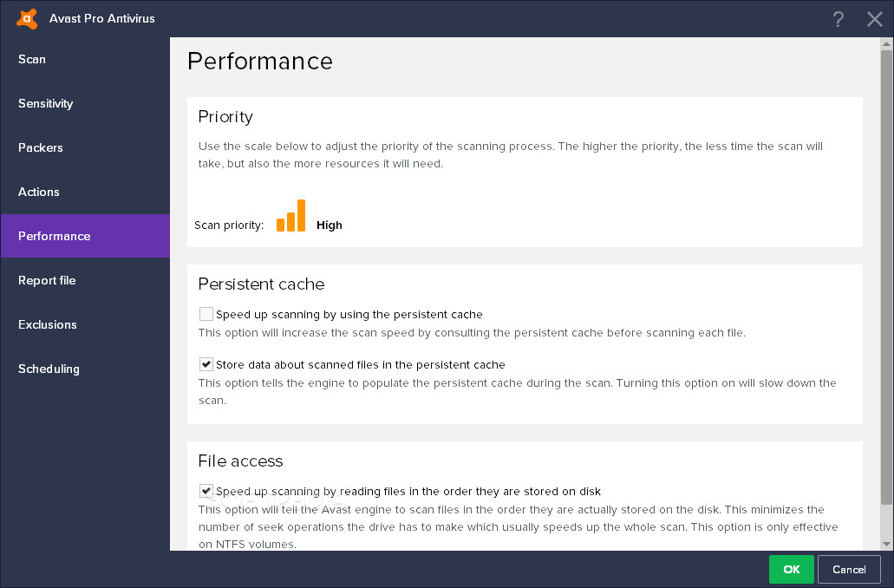The image size is (894, 588).
Task: Go to the Packers section
Action: (x=41, y=147)
